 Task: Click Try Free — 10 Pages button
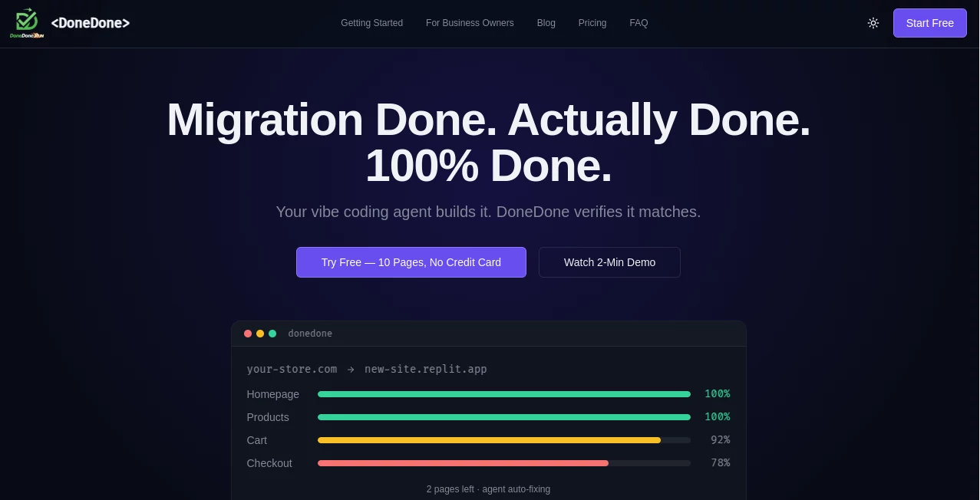(411, 262)
